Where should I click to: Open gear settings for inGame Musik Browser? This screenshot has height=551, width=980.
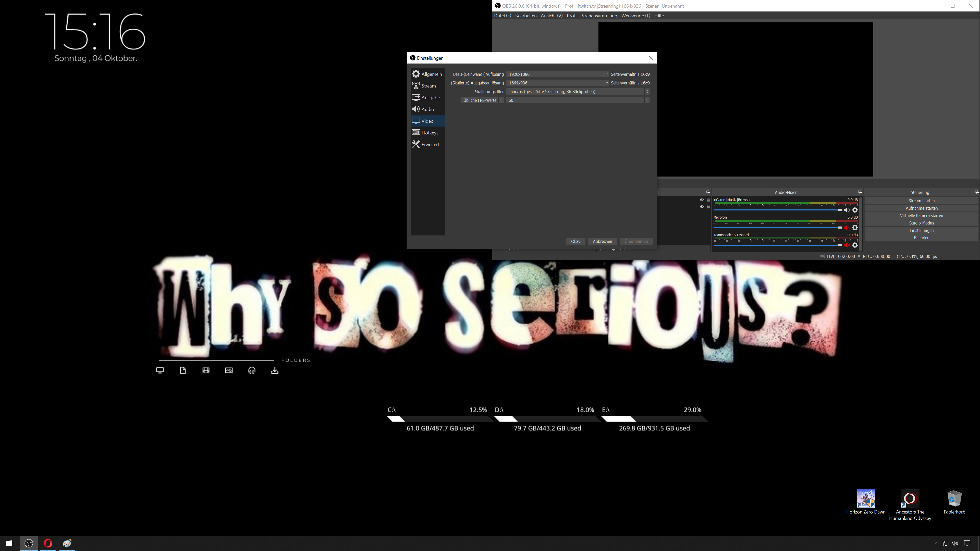[x=855, y=210]
